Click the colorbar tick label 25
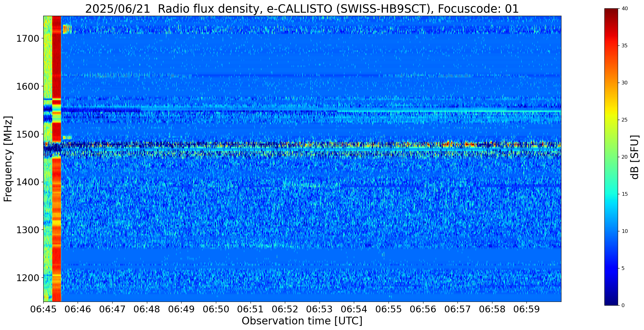The image size is (644, 330). [625, 120]
